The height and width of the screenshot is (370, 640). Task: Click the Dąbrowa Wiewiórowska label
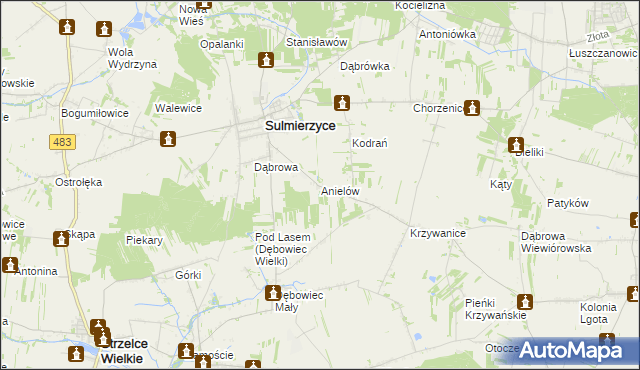tap(556, 242)
